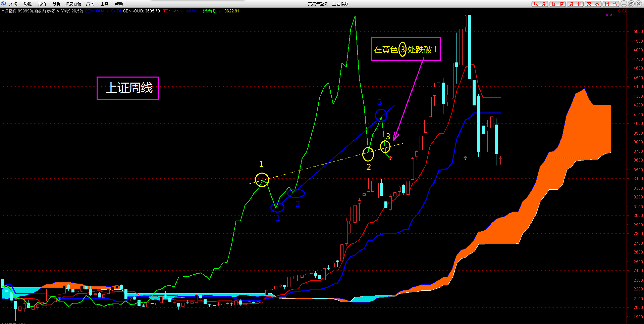Click the 服务 button

tap(540, 4)
